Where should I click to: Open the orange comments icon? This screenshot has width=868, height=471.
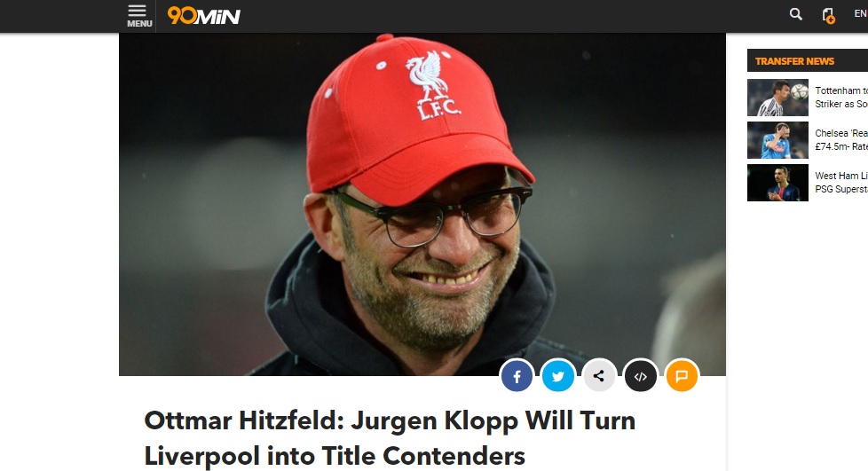click(x=682, y=376)
